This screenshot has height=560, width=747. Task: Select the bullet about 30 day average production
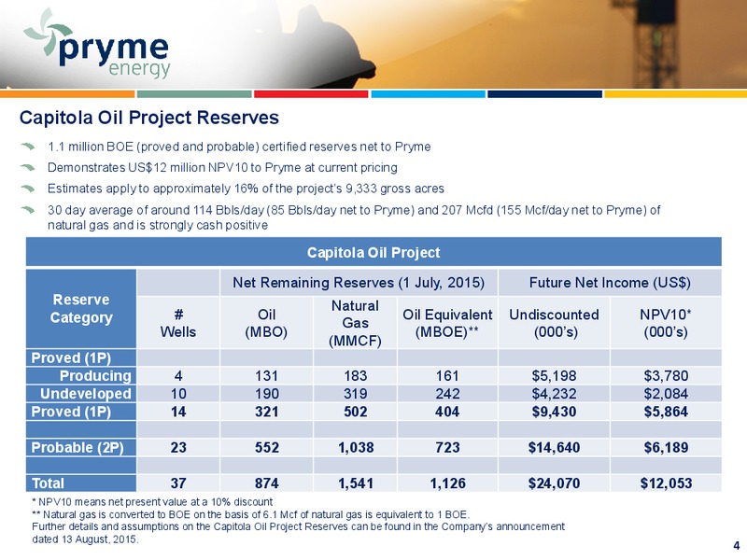click(354, 217)
